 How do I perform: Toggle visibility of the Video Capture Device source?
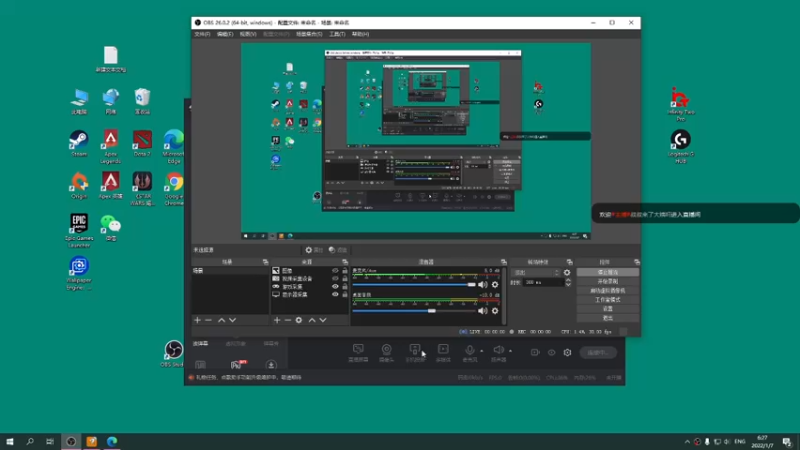(335, 279)
